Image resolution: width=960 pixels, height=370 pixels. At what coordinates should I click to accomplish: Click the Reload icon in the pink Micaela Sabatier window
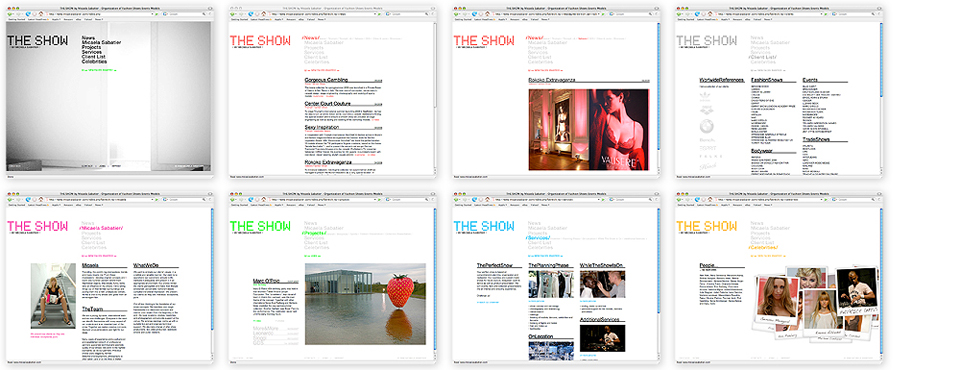[x=28, y=200]
